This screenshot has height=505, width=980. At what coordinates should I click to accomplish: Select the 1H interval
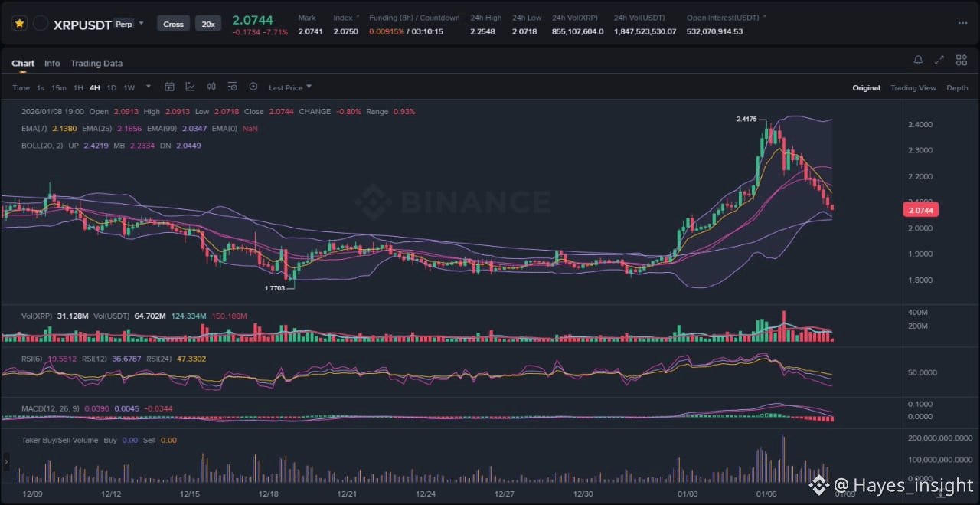click(78, 88)
